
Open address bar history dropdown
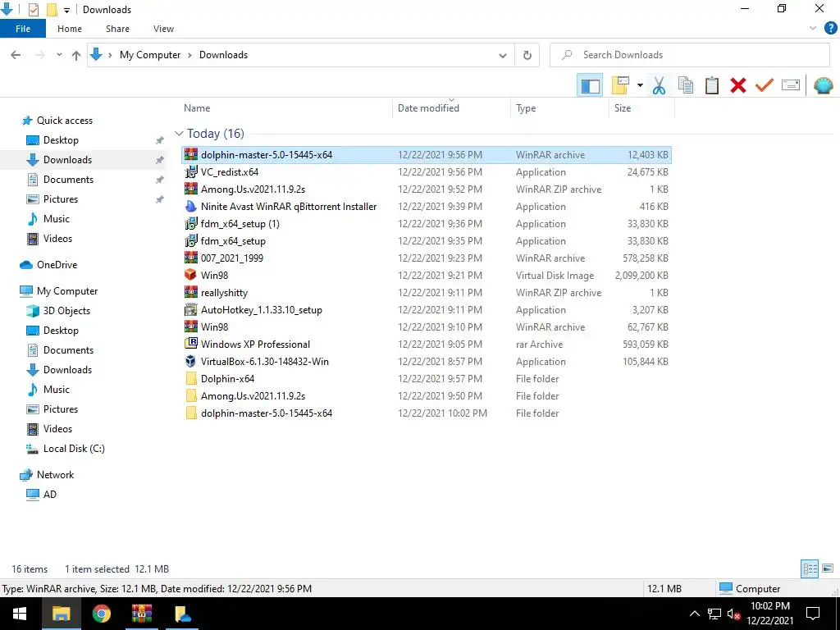coord(503,55)
